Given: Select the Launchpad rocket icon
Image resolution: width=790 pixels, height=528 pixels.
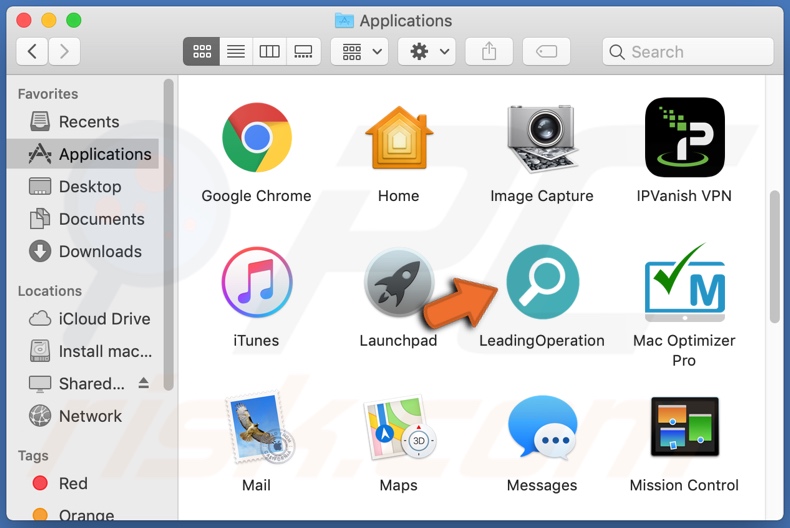Looking at the screenshot, I should point(399,282).
